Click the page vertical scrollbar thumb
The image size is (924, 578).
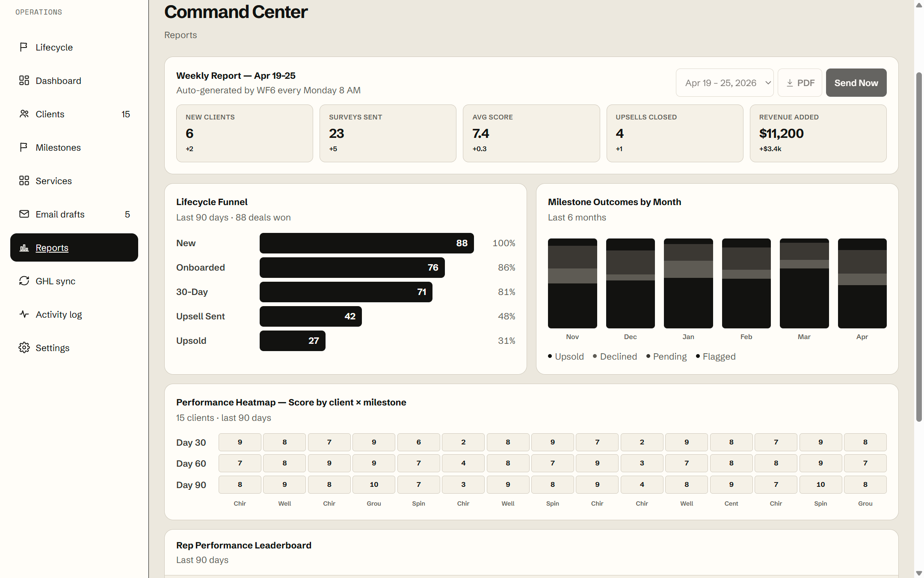coord(919,247)
